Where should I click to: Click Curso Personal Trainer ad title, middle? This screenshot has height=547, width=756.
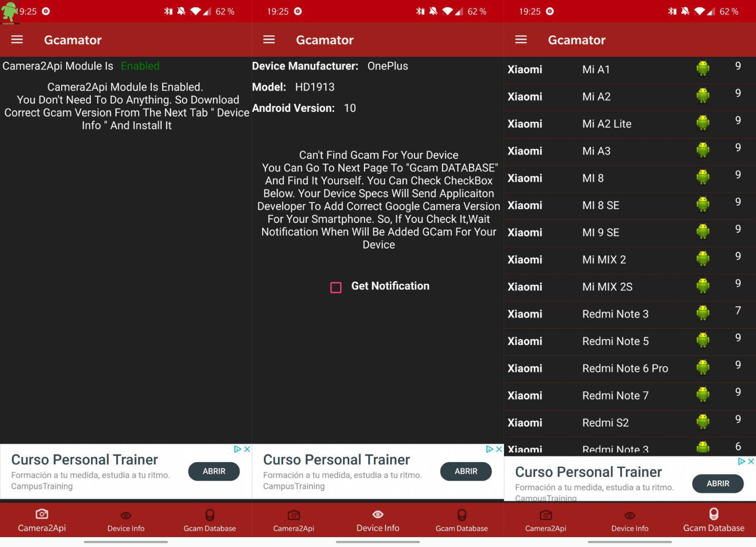336,460
